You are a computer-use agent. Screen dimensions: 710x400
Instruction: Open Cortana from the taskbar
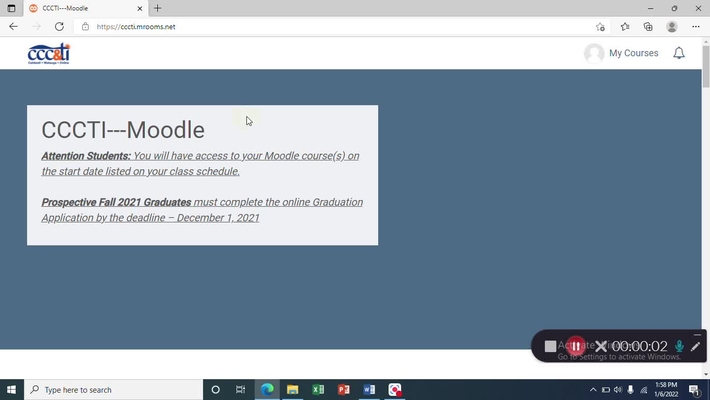click(x=216, y=390)
